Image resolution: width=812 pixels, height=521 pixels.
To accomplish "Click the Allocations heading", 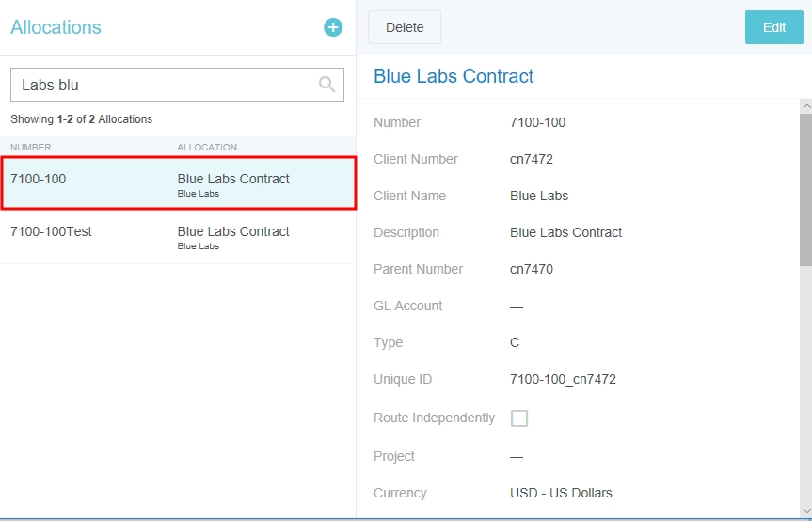I will (56, 27).
